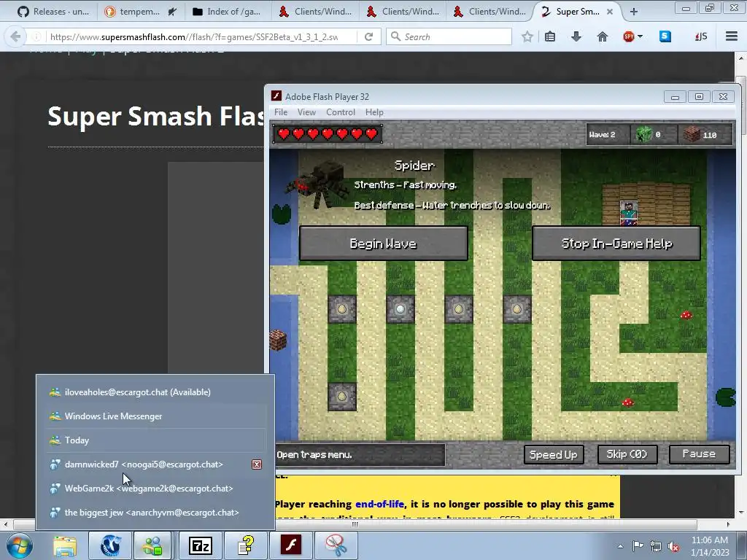
Task: Select iloveaholes@escargot.chat (Available) entry
Action: point(155,392)
